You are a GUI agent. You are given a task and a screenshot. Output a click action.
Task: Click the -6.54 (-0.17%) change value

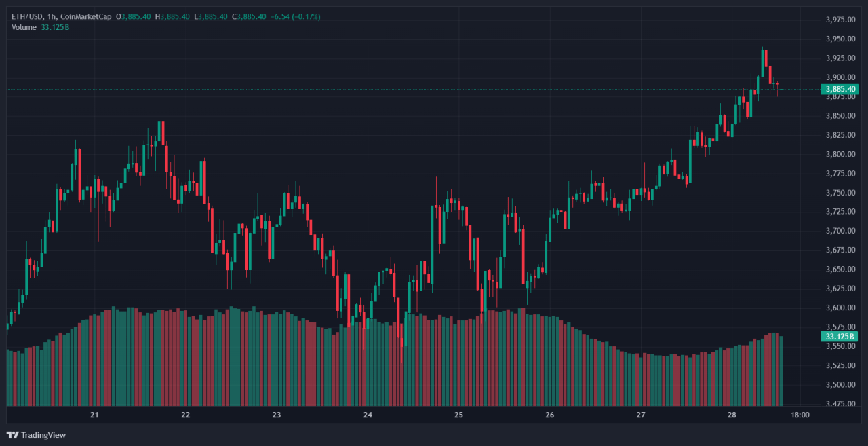click(295, 16)
